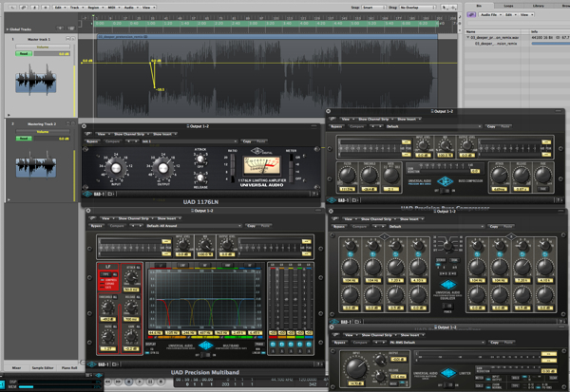Open the Drag mode dropdown
570x392 pixels.
coord(417,8)
